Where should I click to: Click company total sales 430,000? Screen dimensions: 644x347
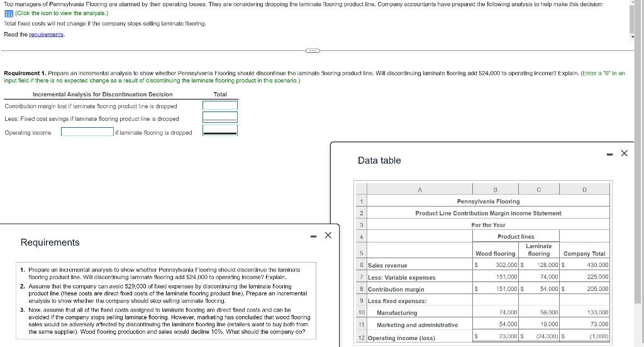point(598,265)
